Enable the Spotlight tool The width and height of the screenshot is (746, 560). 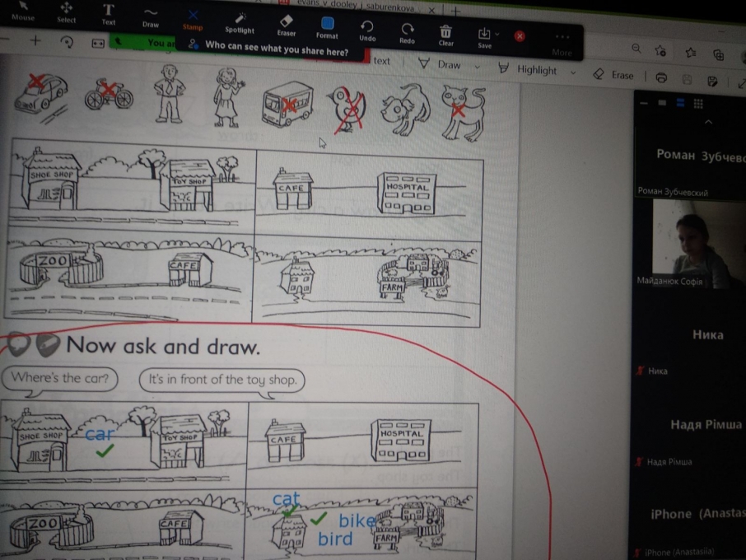pyautogui.click(x=240, y=23)
